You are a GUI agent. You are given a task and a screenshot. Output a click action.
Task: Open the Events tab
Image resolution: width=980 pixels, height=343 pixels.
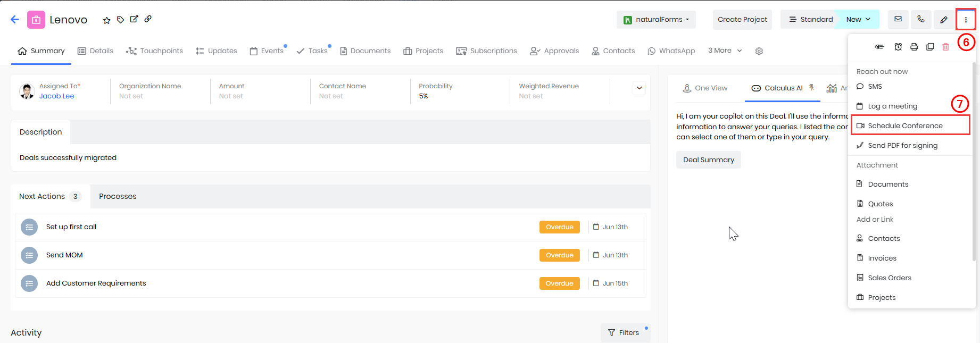point(267,51)
